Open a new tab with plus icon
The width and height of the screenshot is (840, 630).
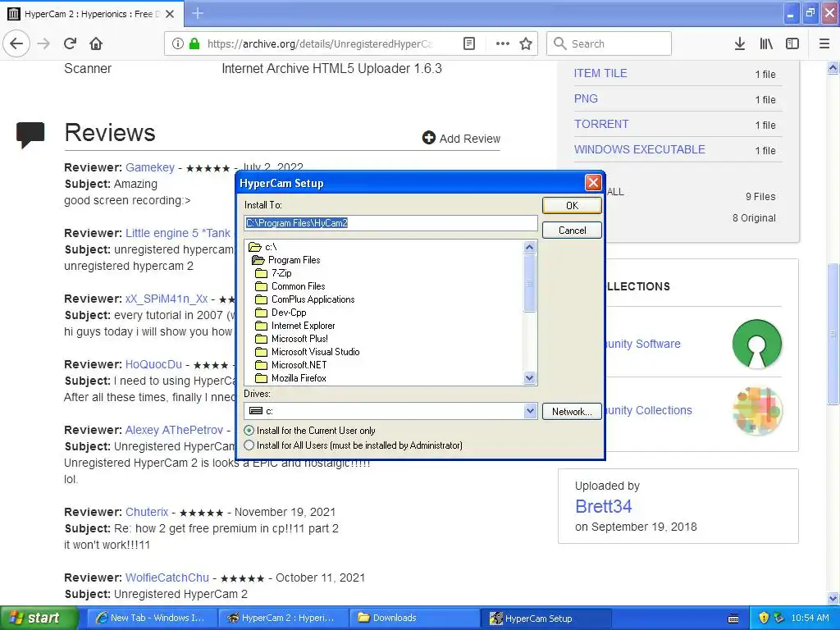198,13
